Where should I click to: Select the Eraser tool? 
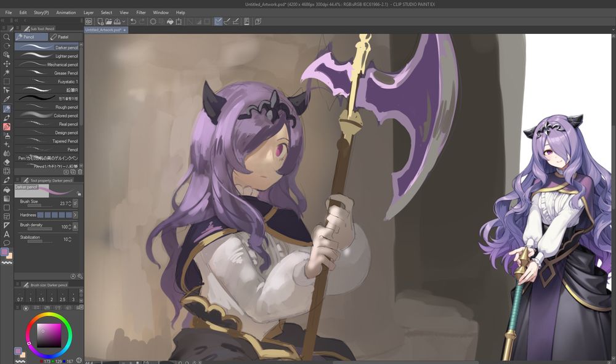pyautogui.click(x=7, y=162)
